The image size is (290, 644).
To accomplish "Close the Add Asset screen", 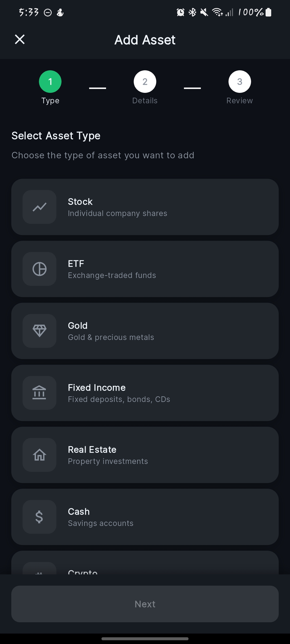I will coord(20,39).
